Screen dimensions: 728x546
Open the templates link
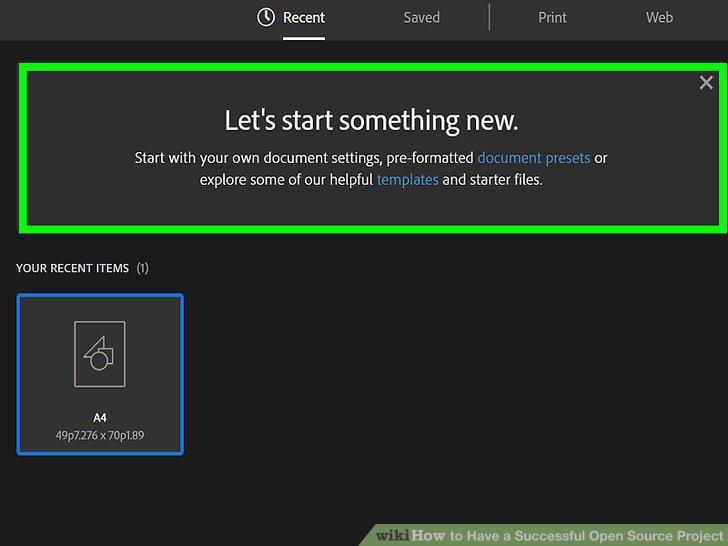pos(408,180)
